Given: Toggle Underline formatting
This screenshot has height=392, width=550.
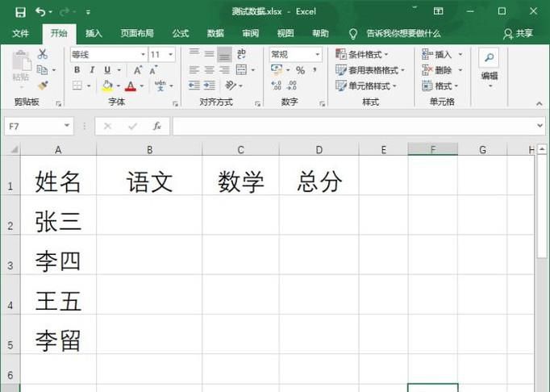Looking at the screenshot, I should coord(107,70).
